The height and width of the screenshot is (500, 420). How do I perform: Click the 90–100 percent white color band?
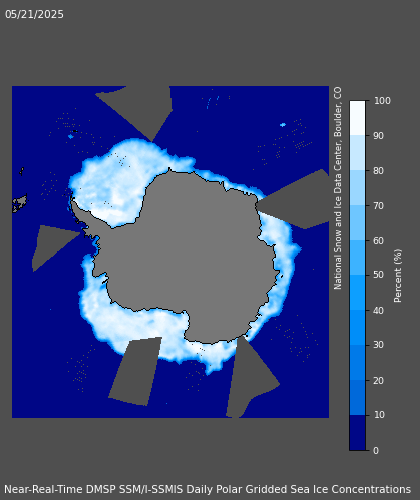357,118
